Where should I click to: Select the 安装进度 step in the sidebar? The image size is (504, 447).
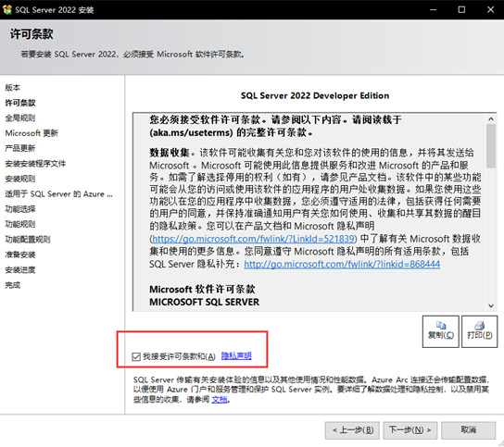[20, 269]
